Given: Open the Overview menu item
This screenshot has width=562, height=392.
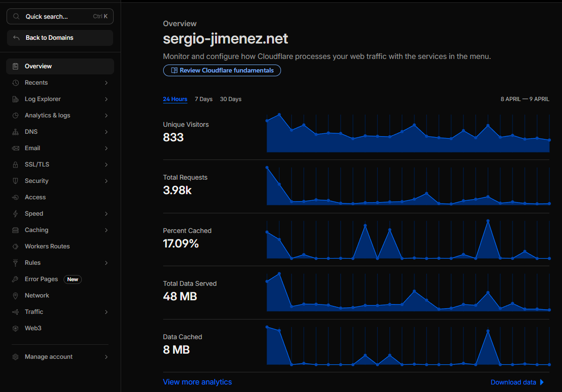Looking at the screenshot, I should click(x=60, y=66).
